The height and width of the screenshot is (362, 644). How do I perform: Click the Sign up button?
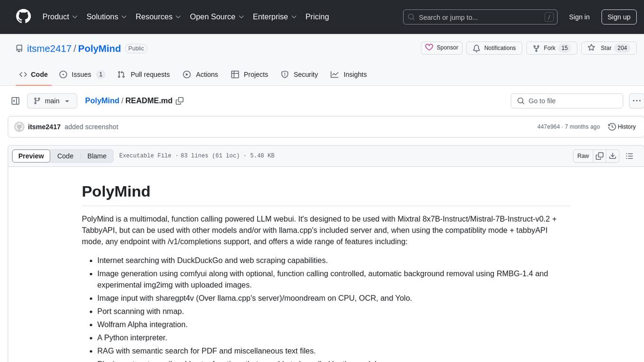pos(619,17)
